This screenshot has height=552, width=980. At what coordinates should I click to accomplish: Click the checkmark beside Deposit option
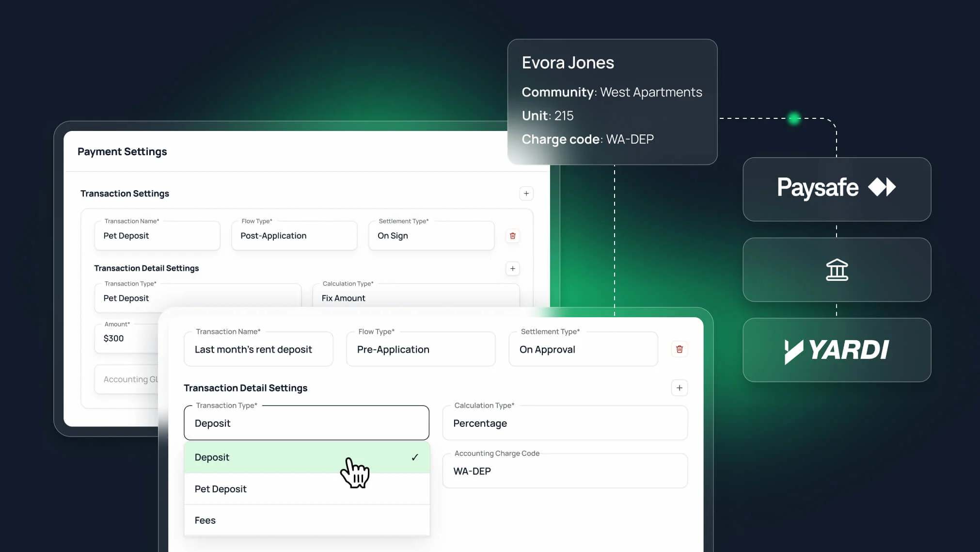click(415, 457)
